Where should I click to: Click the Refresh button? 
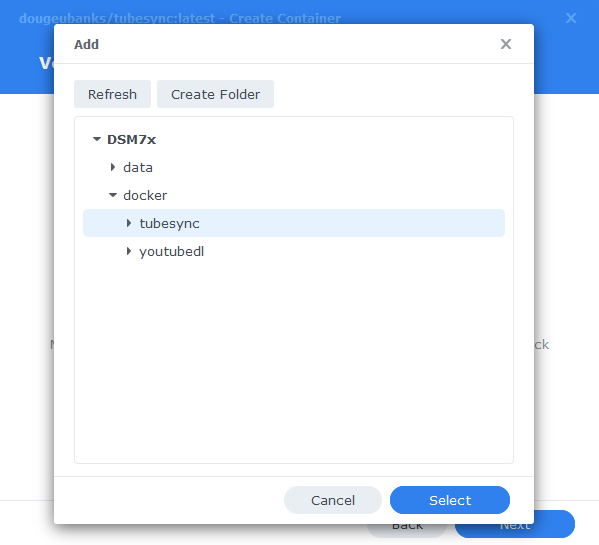pyautogui.click(x=112, y=94)
